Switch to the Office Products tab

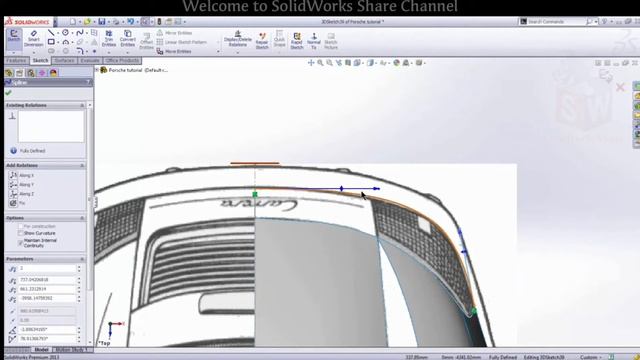pos(122,60)
